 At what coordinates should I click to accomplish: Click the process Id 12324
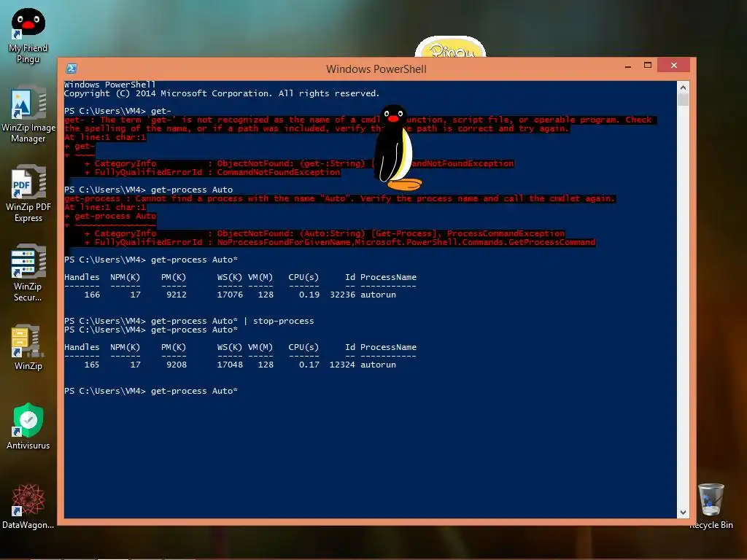343,365
